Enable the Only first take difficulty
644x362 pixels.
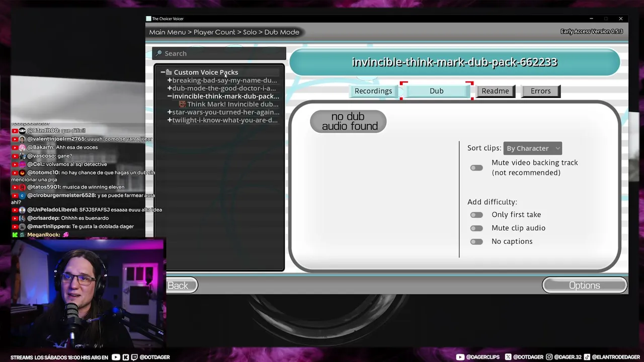click(476, 215)
